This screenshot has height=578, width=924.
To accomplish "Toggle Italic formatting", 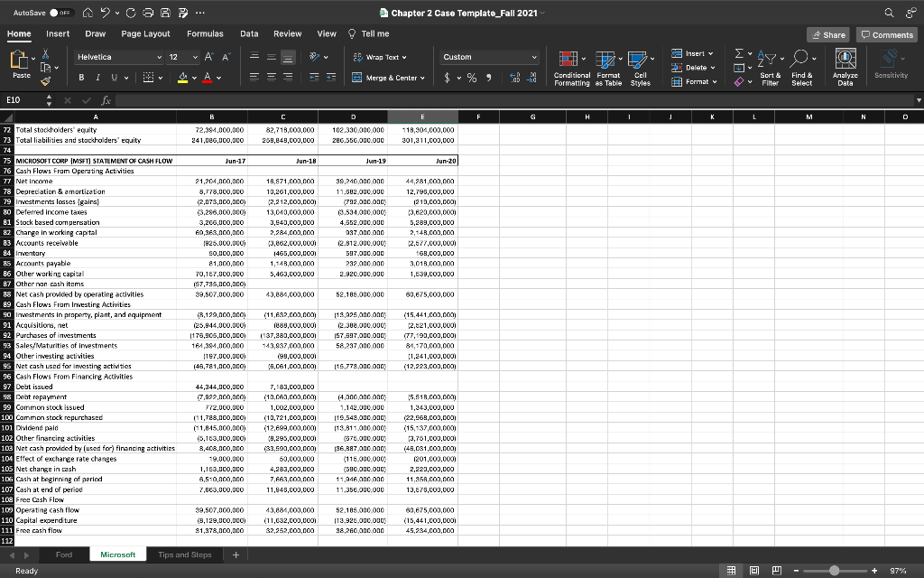I will (97, 78).
